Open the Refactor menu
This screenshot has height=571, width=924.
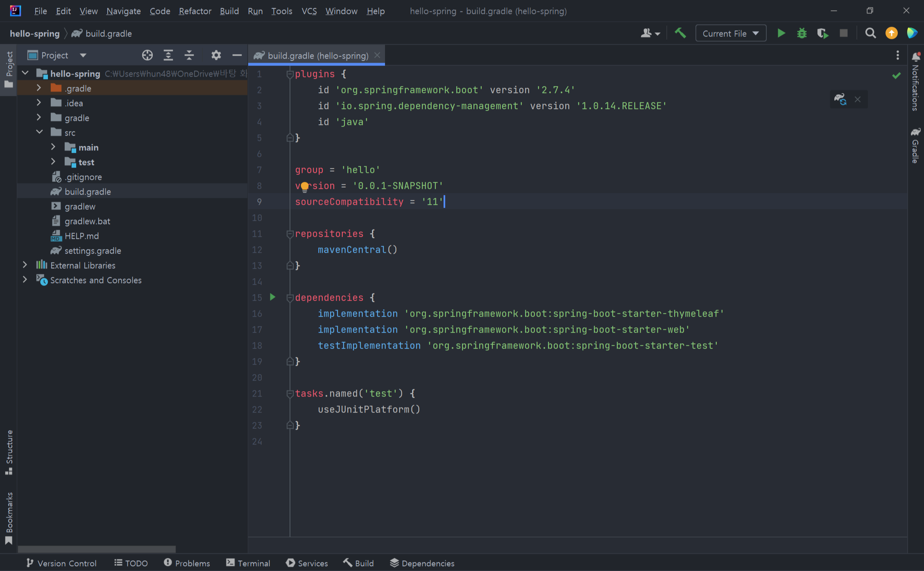195,11
